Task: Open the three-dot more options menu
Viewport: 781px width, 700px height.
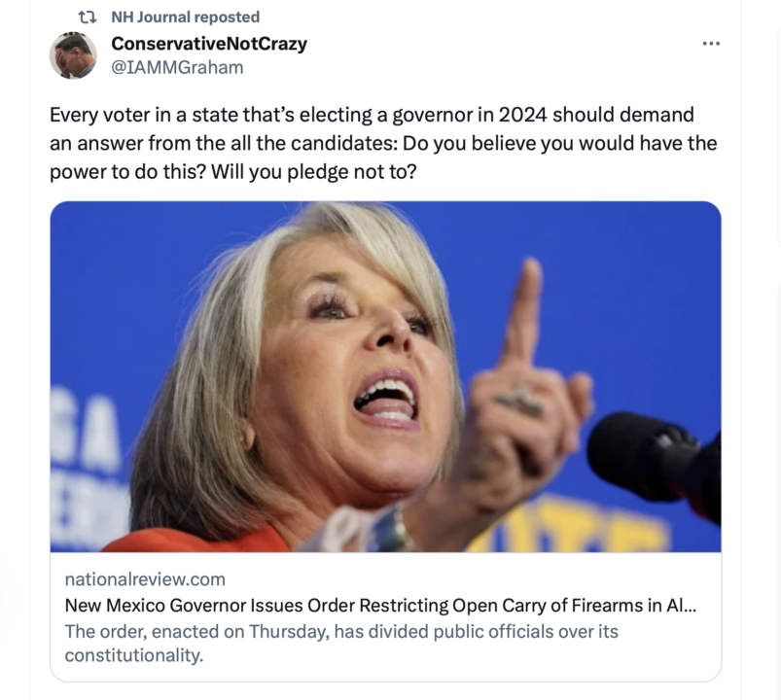Action: click(711, 44)
